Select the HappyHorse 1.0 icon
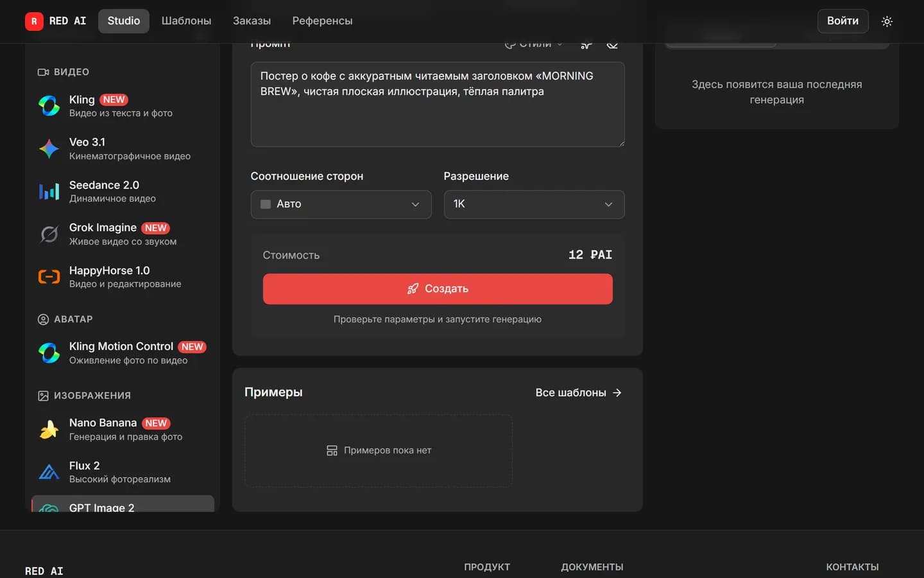924x578 pixels. [x=49, y=277]
